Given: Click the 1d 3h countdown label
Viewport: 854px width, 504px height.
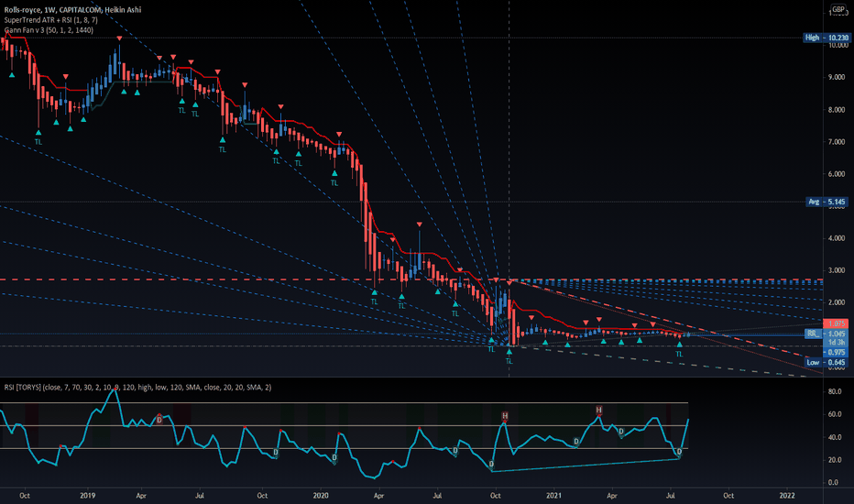Looking at the screenshot, I should 836,342.
